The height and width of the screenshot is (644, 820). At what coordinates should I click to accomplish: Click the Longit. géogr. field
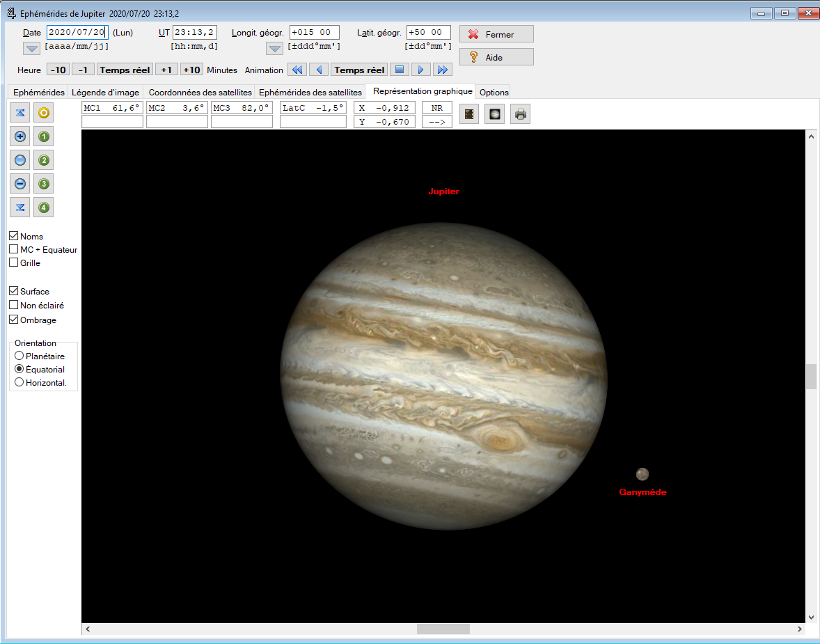[315, 32]
